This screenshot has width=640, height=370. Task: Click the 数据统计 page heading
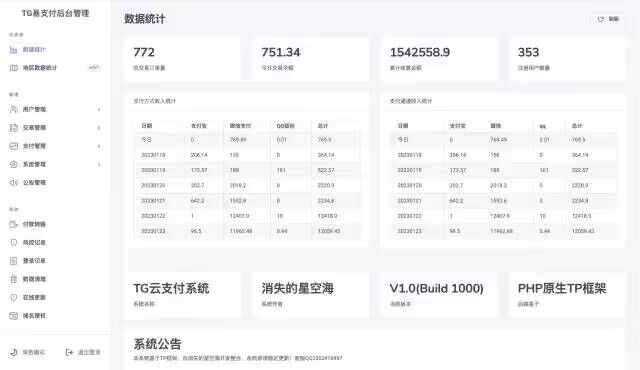(145, 19)
